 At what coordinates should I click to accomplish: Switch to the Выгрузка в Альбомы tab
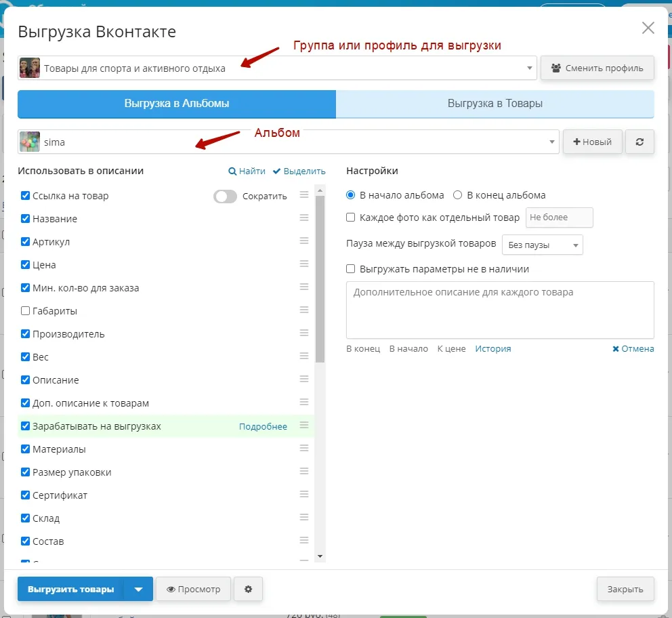tap(177, 103)
